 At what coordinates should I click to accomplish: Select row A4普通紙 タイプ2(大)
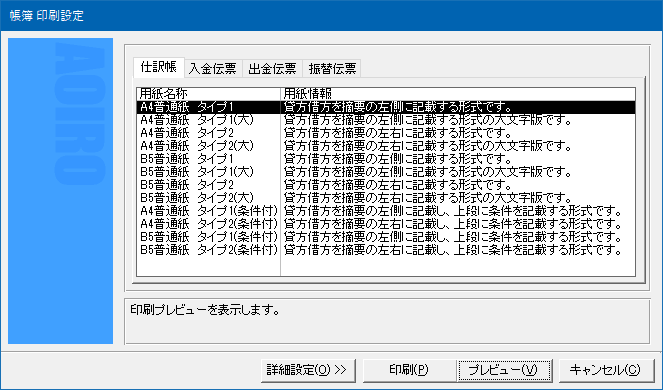386,146
